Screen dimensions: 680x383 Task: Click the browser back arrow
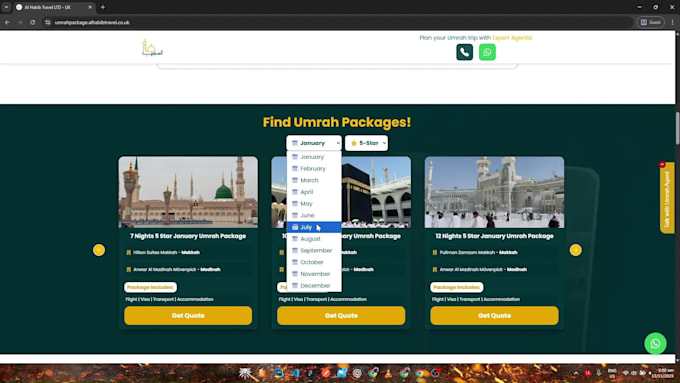7,22
